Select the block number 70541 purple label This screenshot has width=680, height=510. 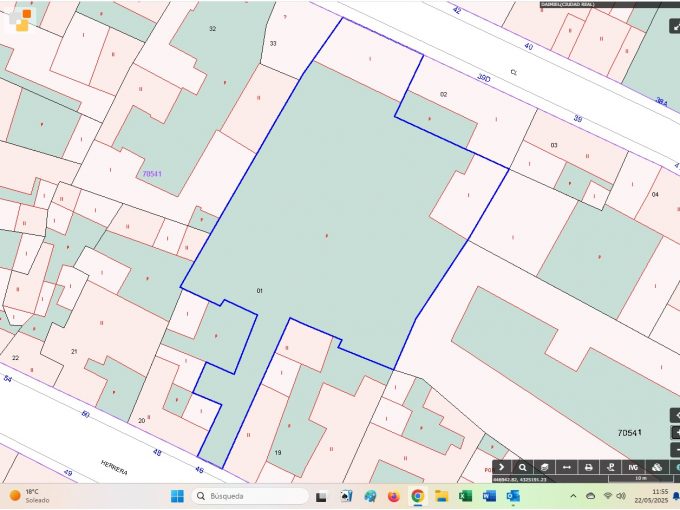click(152, 174)
